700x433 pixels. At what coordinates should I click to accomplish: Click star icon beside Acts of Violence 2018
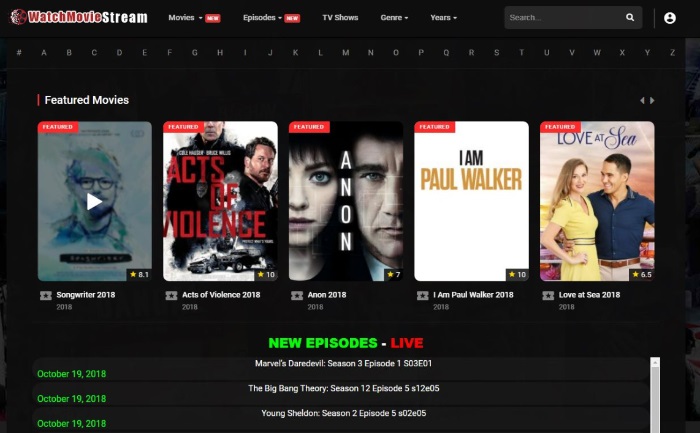tap(171, 296)
